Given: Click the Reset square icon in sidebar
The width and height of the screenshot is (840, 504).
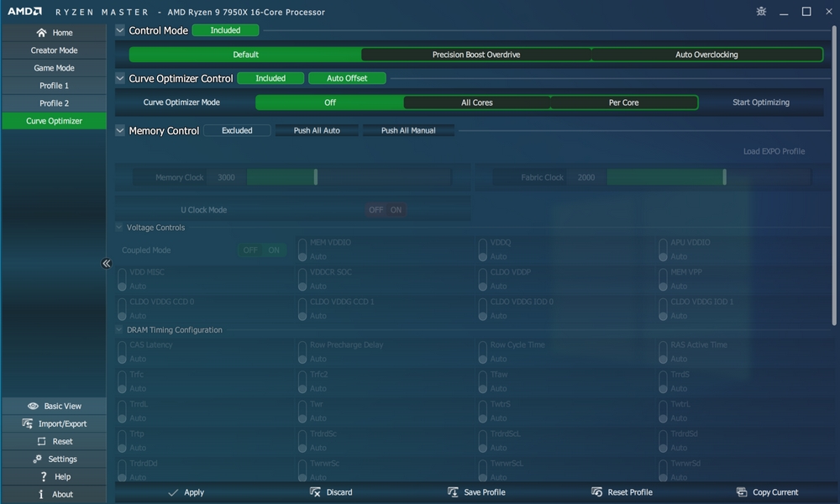Looking at the screenshot, I should click(41, 441).
